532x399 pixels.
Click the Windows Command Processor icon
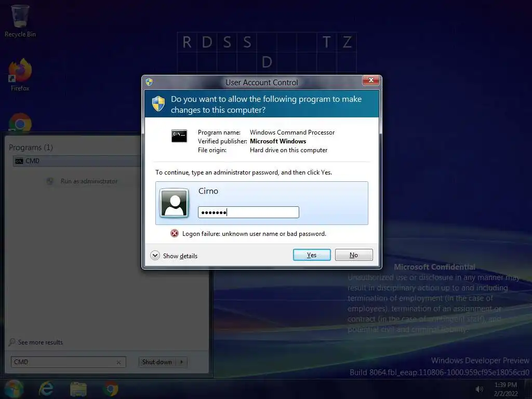tap(179, 136)
